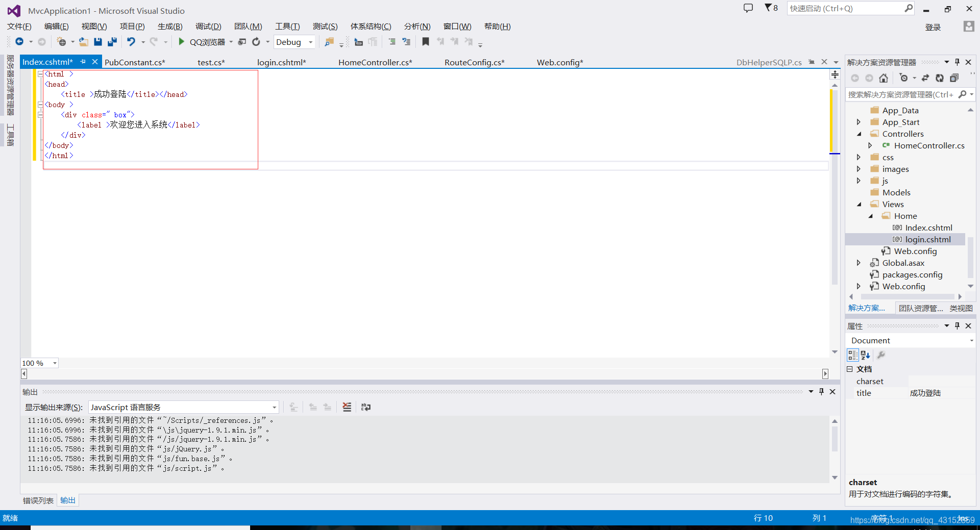Click the Pending Changes Filter clock icon
Image resolution: width=980 pixels, height=530 pixels.
click(x=904, y=78)
